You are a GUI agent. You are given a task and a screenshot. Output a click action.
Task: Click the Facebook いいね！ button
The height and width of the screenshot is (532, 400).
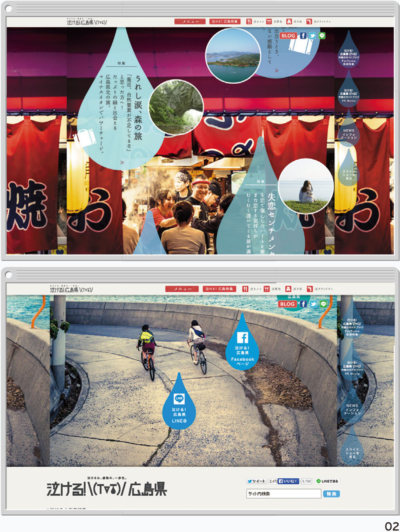(x=288, y=481)
